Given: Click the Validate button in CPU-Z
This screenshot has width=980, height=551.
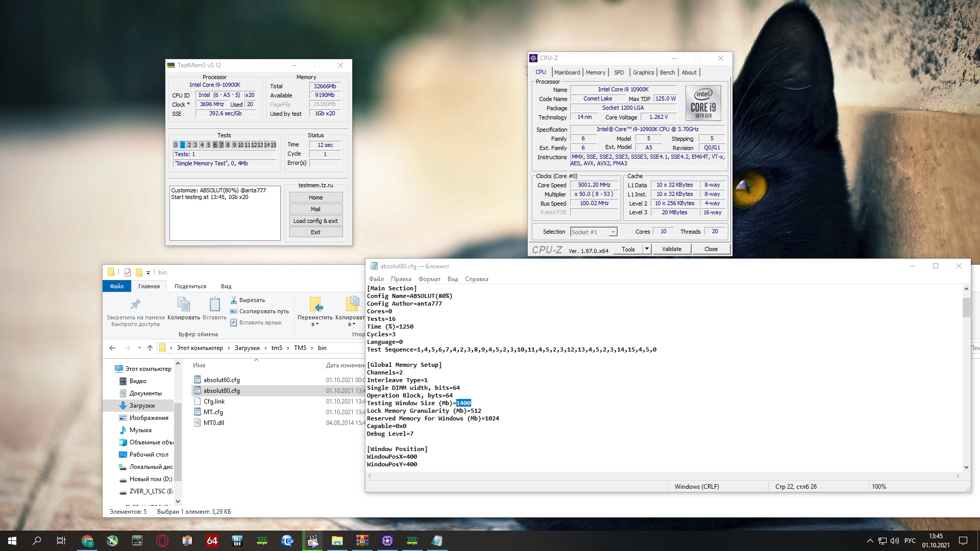Looking at the screenshot, I should pyautogui.click(x=671, y=249).
